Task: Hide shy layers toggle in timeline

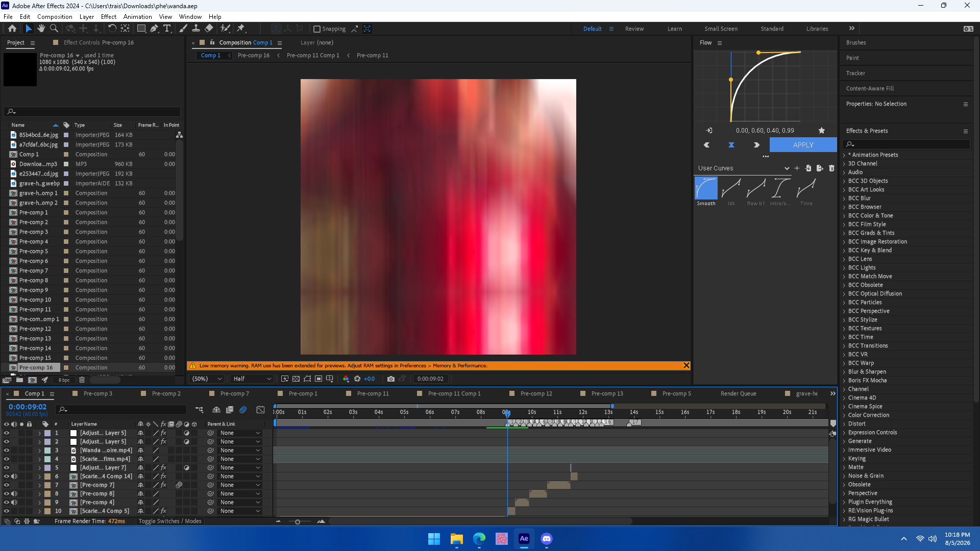Action: (216, 410)
